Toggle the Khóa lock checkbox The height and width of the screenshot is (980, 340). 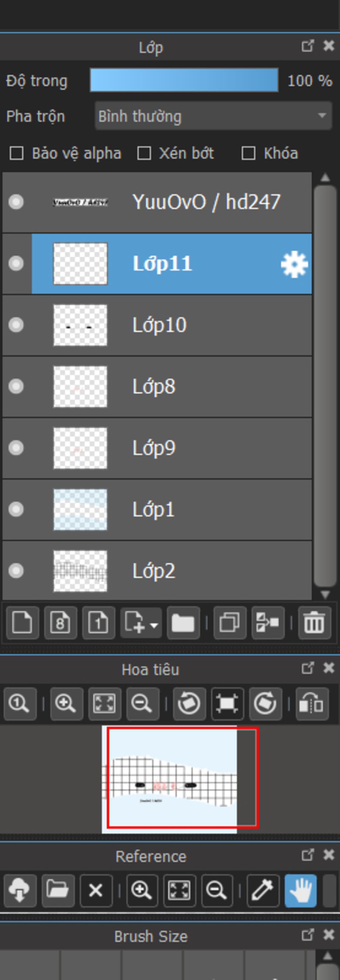click(248, 154)
